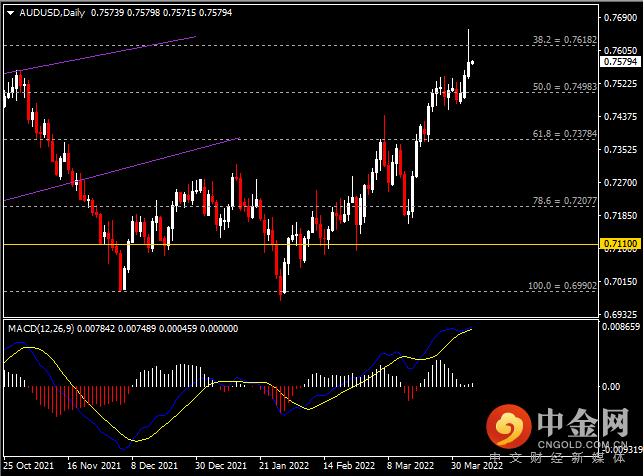Screen dimensions: 643x476
Task: Click the MACD zero level label 0.00
Action: 611,387
